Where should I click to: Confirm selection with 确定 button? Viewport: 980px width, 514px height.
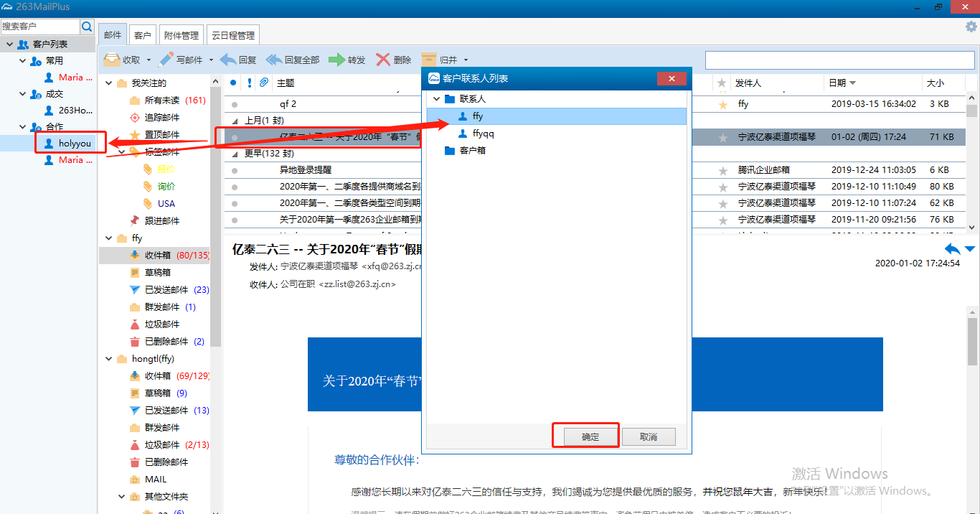coord(590,436)
